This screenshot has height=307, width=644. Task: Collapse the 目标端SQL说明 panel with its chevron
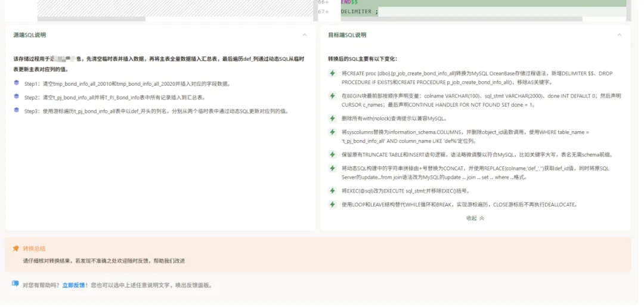[620, 35]
